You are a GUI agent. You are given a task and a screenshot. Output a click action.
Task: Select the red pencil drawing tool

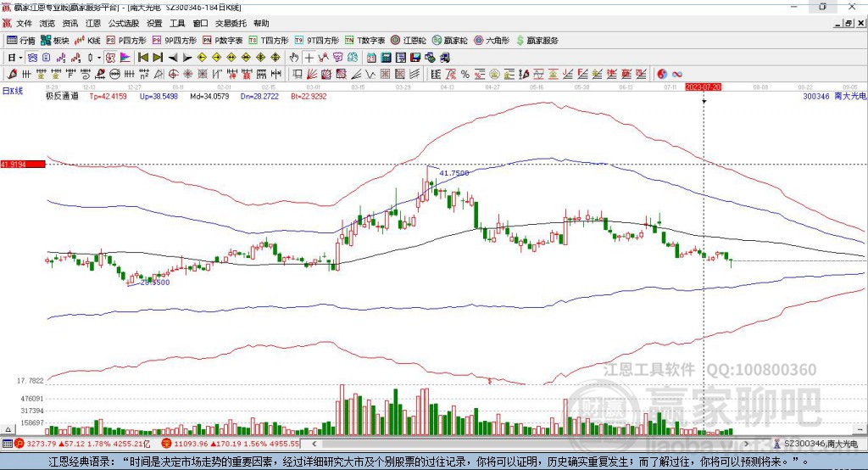pos(11,75)
